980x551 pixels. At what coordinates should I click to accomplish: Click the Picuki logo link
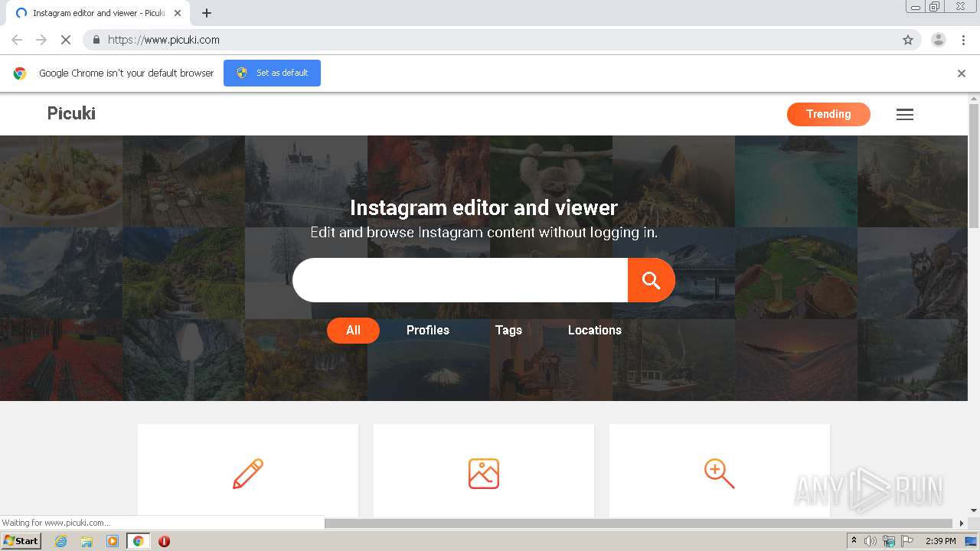point(71,113)
